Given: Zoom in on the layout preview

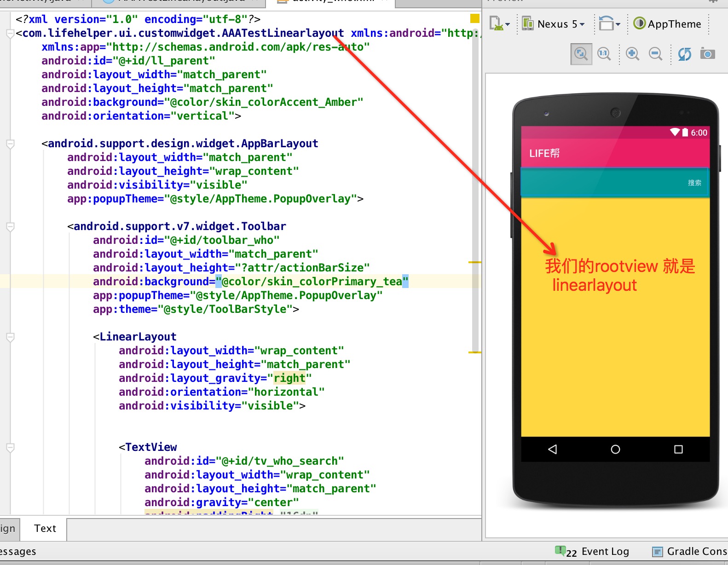Looking at the screenshot, I should pyautogui.click(x=632, y=54).
